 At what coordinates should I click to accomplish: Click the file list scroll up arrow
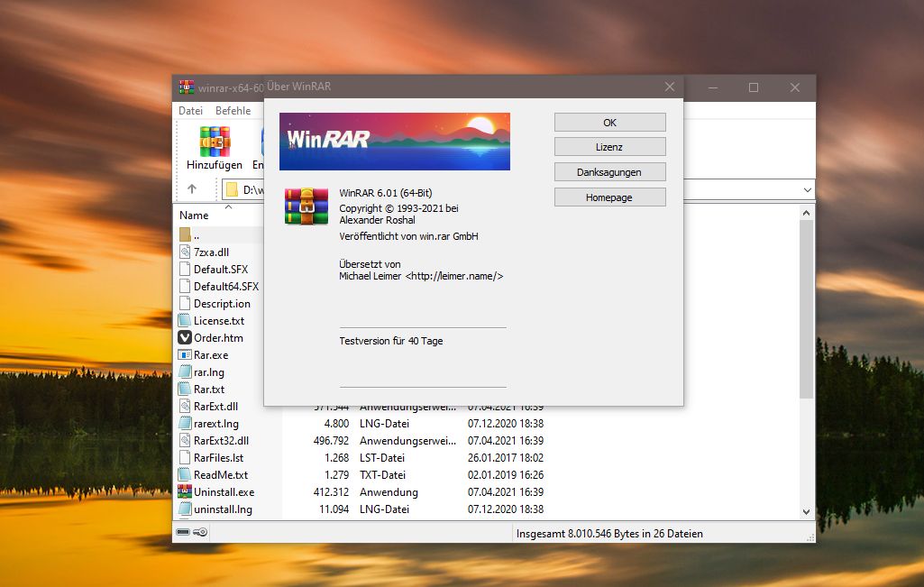(x=806, y=213)
